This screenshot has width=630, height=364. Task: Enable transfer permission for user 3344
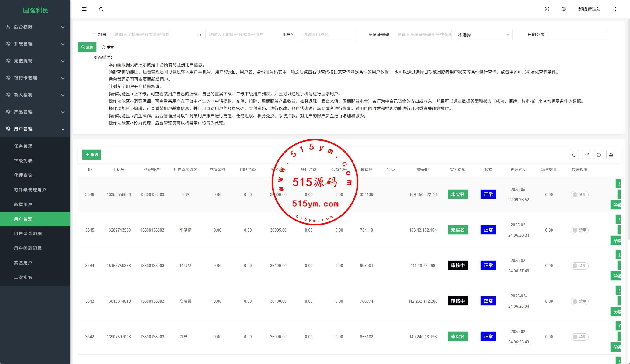(x=579, y=266)
